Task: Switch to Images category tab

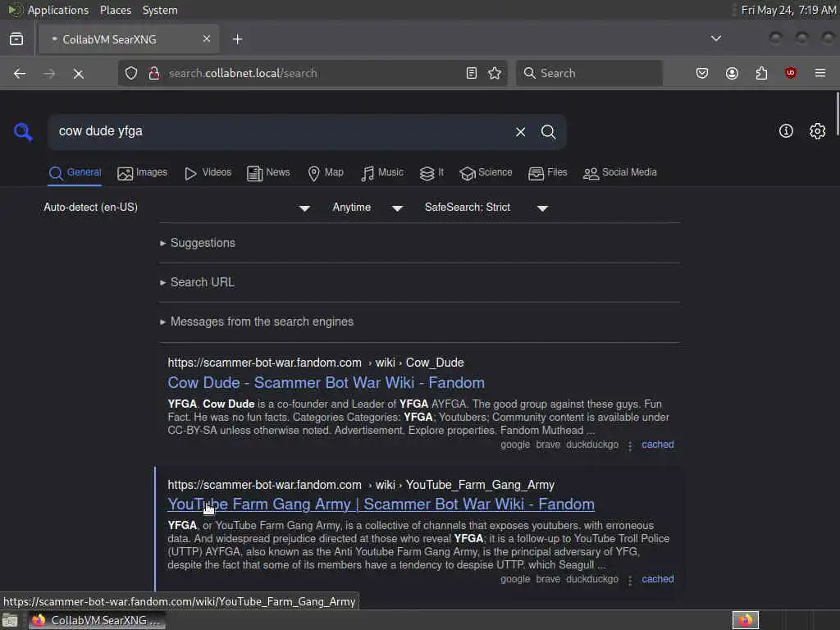Action: pos(142,173)
